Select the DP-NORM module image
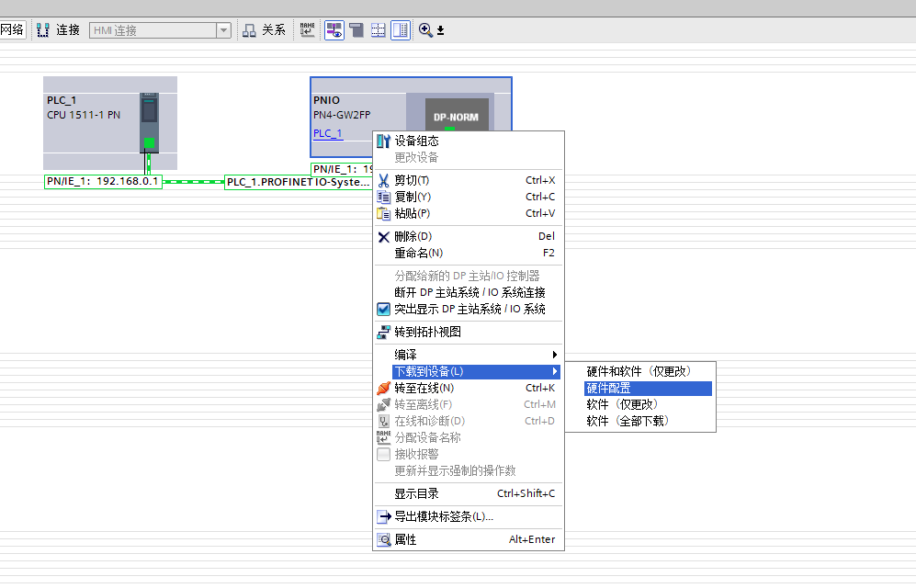Viewport: 916px width, 588px height. [x=457, y=115]
